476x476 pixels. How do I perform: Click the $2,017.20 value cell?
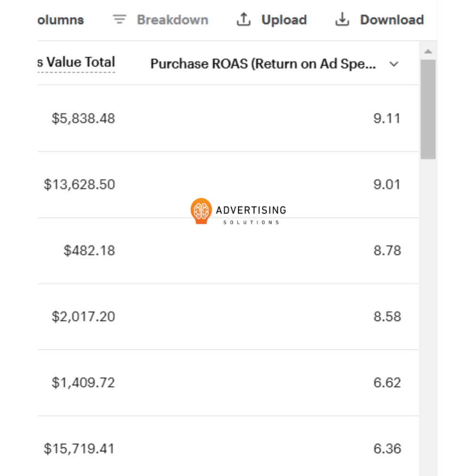(83, 317)
